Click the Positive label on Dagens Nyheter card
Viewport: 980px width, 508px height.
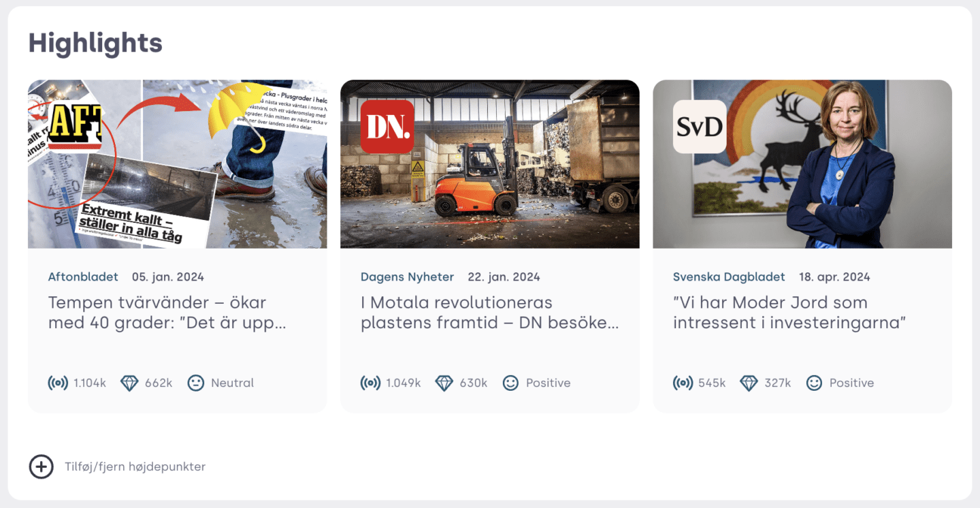pos(548,383)
